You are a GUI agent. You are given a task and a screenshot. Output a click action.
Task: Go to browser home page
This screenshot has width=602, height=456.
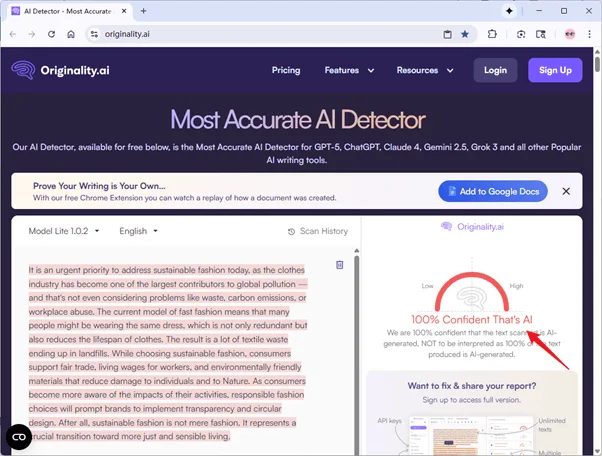click(71, 33)
